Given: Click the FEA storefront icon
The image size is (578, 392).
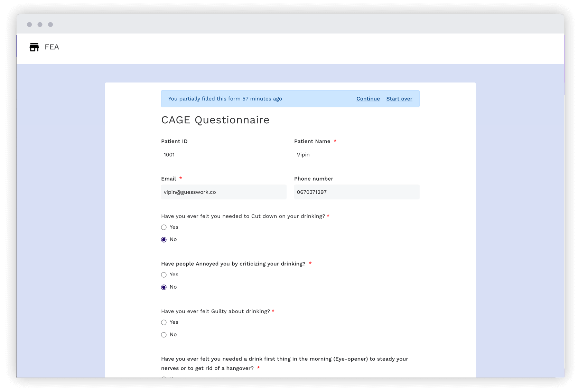Looking at the screenshot, I should [34, 47].
